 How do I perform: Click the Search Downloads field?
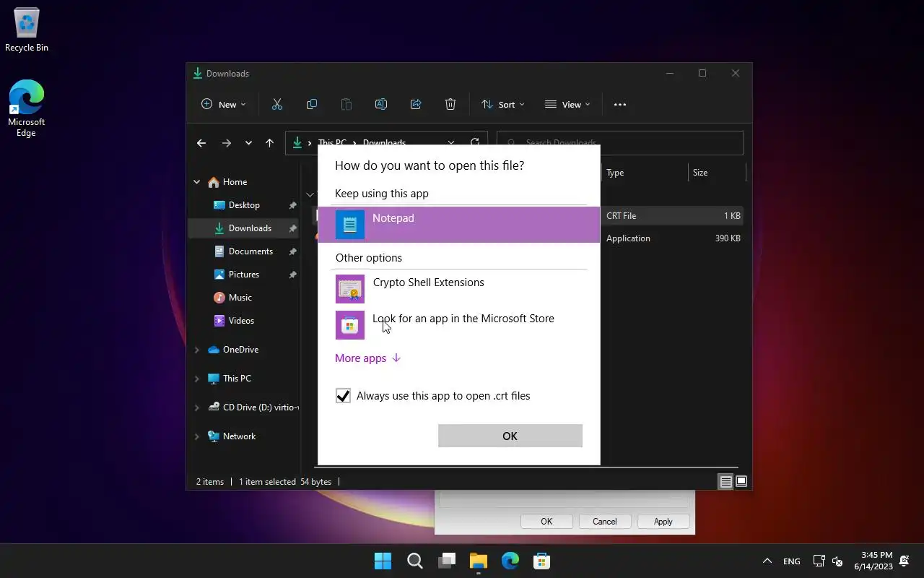click(x=620, y=143)
